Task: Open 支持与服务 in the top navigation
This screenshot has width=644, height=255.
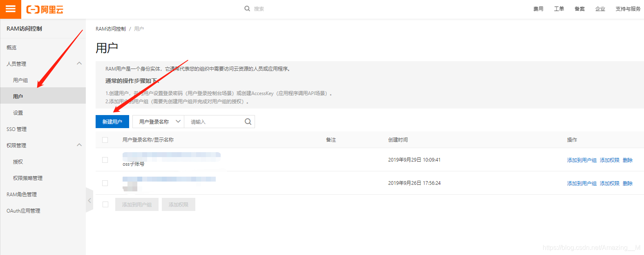Action: (628, 9)
